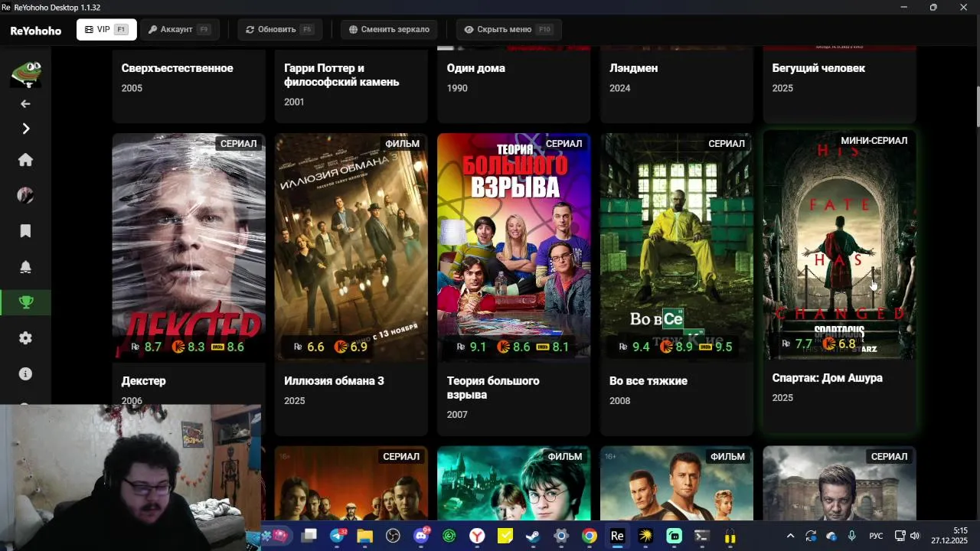Viewport: 980px width, 551px height.
Task: Open the Harry Potter poster in bottom row
Action: 514,484
